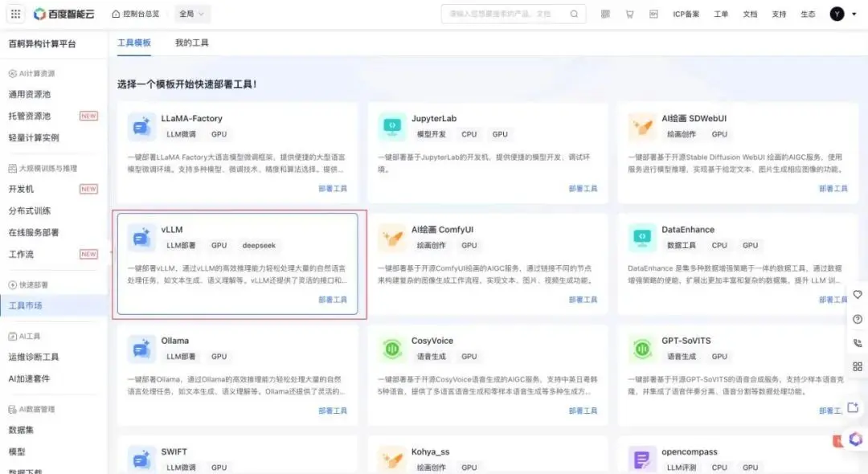
Task: Click the JupyterLab template icon
Action: pos(391,126)
